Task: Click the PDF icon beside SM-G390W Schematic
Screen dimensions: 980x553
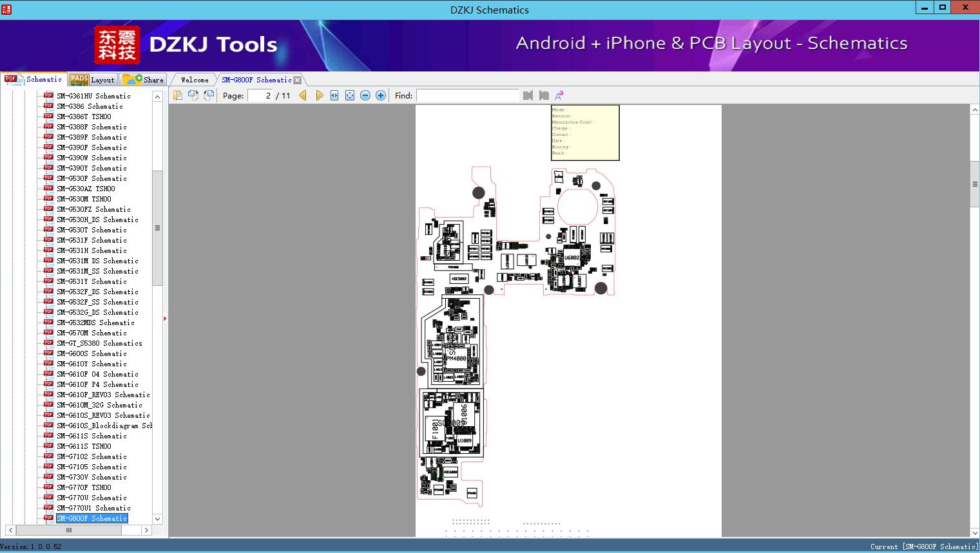Action: (48, 158)
